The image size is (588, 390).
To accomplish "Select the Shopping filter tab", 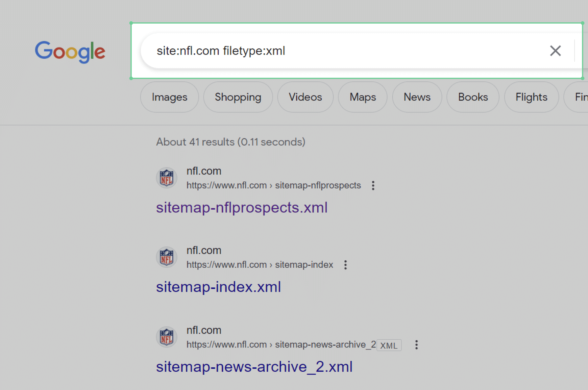I will (x=238, y=97).
